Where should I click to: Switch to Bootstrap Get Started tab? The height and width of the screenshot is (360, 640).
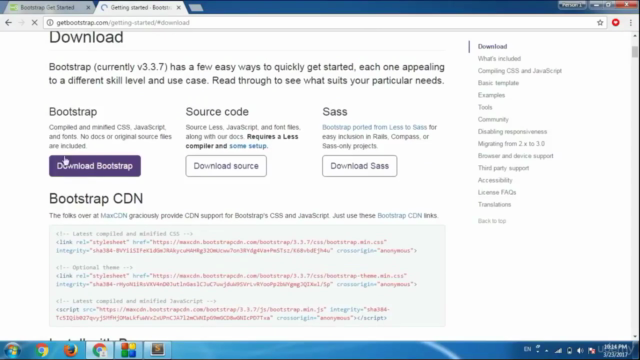tap(48, 7)
